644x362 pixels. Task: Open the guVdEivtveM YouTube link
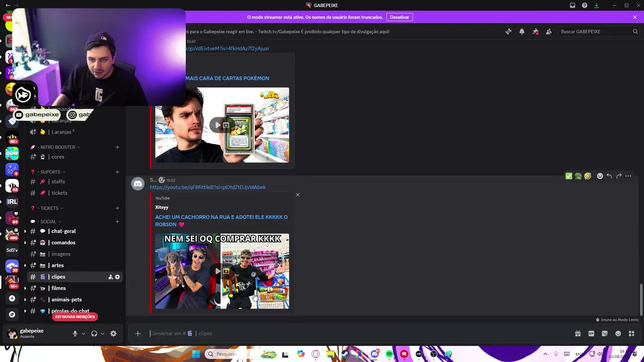pos(227,48)
